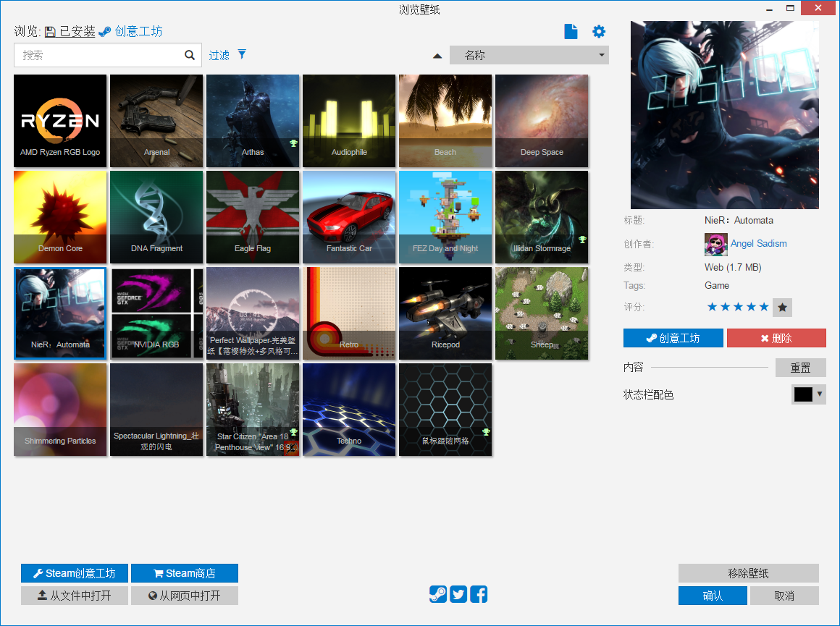Select the Deep Space wallpaper
Viewport: 840px width, 626px height.
(x=542, y=121)
